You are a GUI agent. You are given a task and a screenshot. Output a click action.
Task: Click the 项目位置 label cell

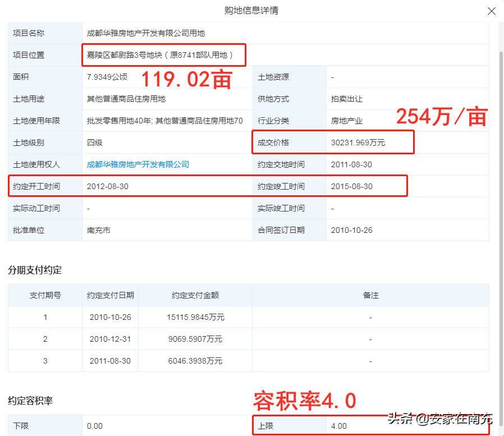(x=45, y=55)
